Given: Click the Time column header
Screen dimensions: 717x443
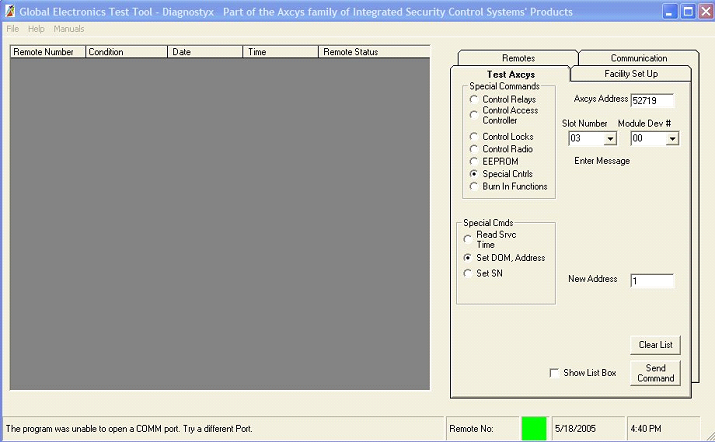Looking at the screenshot, I should pyautogui.click(x=280, y=52).
